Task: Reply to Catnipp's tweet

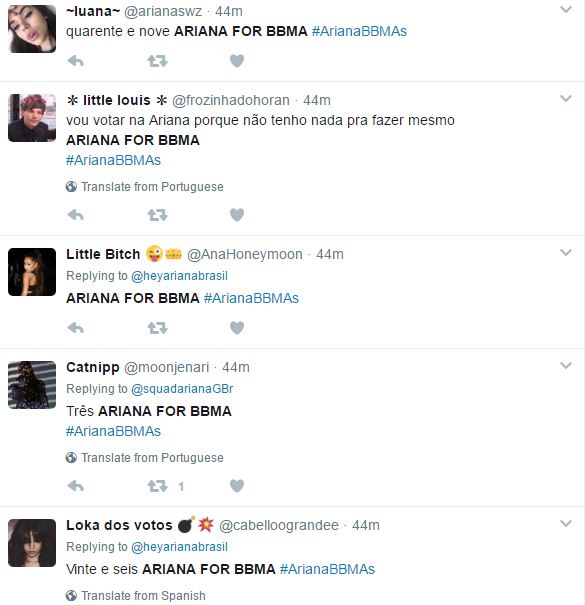Action: 76,486
